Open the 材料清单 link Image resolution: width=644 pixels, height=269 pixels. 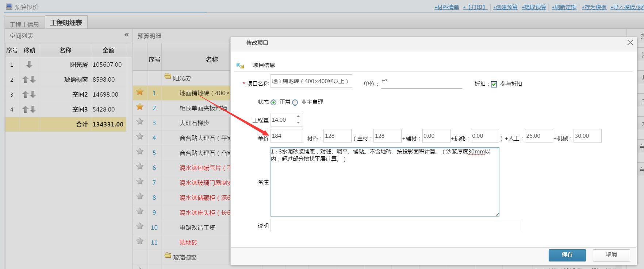tap(447, 7)
